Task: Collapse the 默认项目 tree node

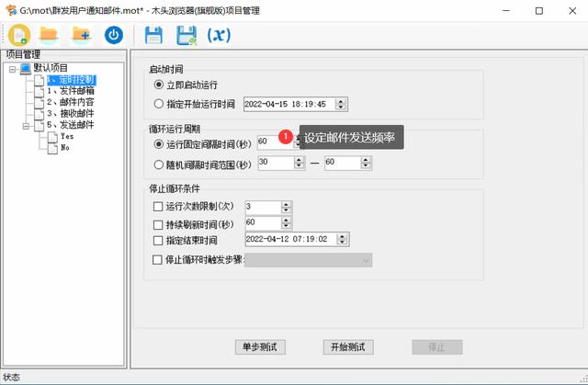Action: (x=12, y=69)
